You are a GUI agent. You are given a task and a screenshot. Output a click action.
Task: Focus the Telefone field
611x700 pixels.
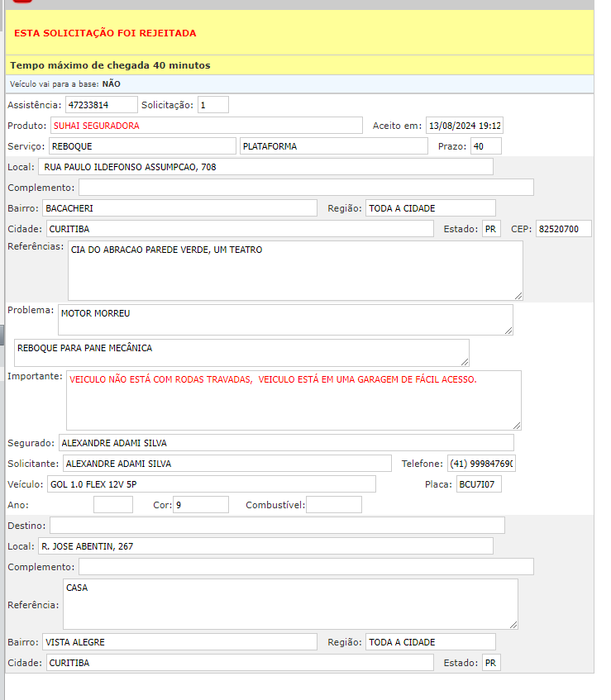point(481,464)
